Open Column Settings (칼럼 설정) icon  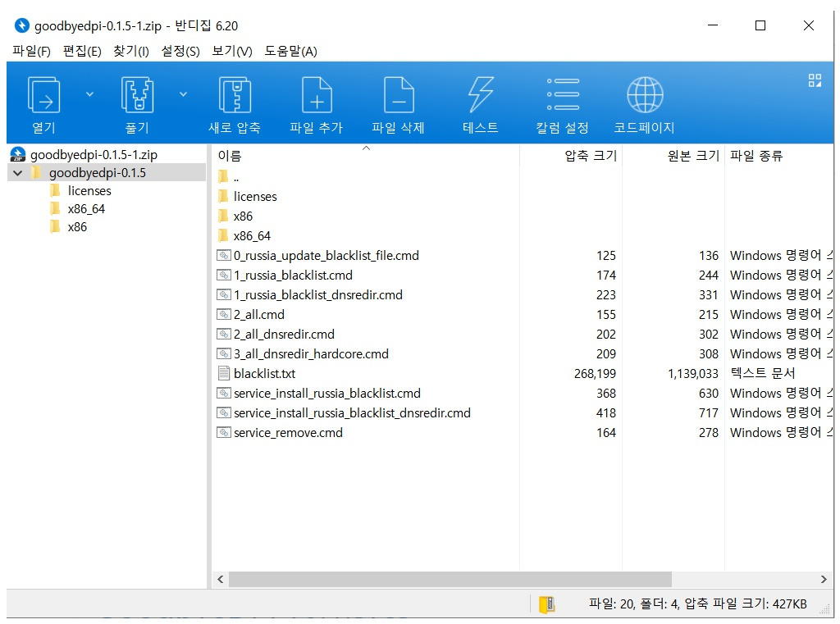563,95
